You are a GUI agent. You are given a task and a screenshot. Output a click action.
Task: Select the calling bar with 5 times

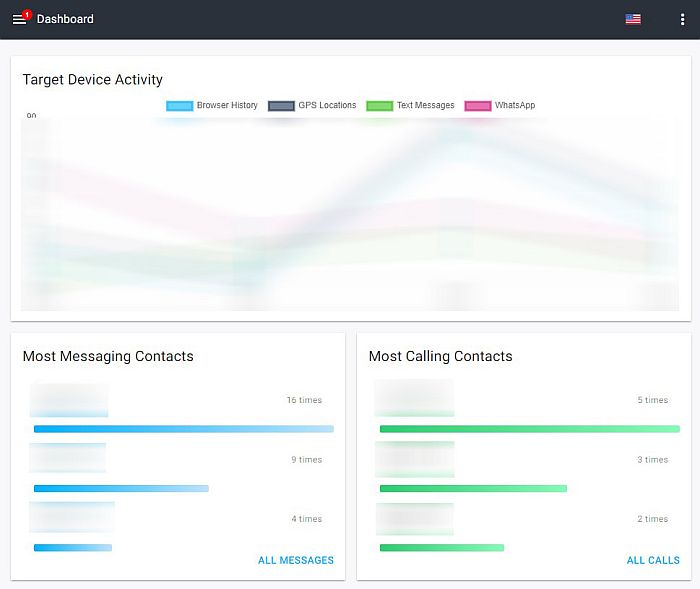529,429
